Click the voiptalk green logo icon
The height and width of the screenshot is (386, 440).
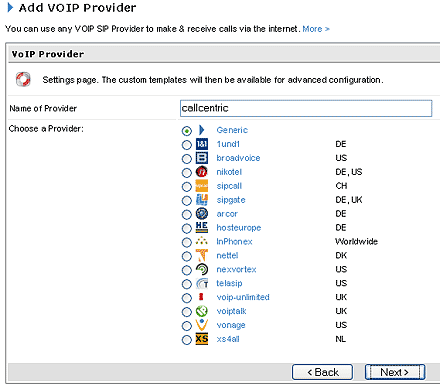point(202,311)
